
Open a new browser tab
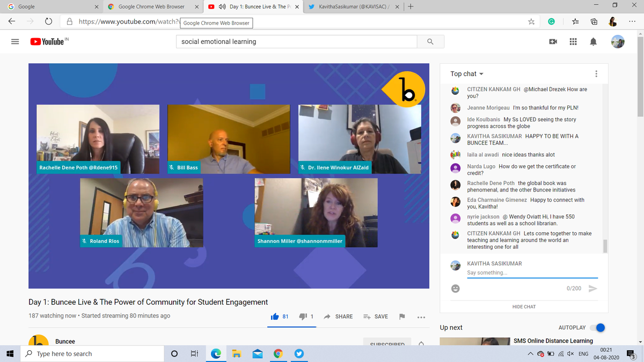tap(411, 6)
